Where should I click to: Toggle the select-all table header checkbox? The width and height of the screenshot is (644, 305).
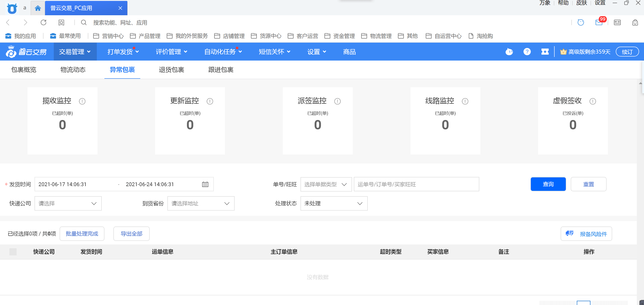tap(13, 252)
